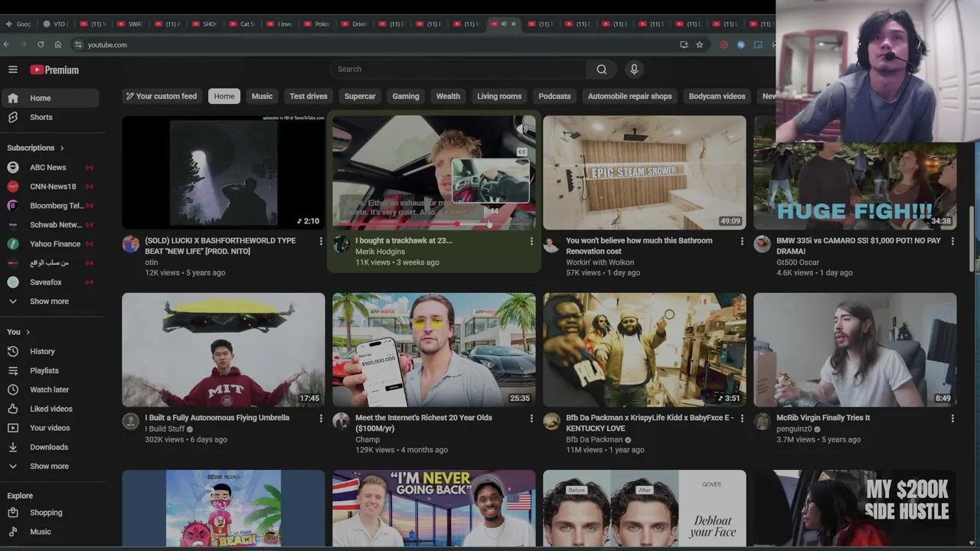
Task: Select the Podcasts filter chip
Action: pyautogui.click(x=554, y=96)
